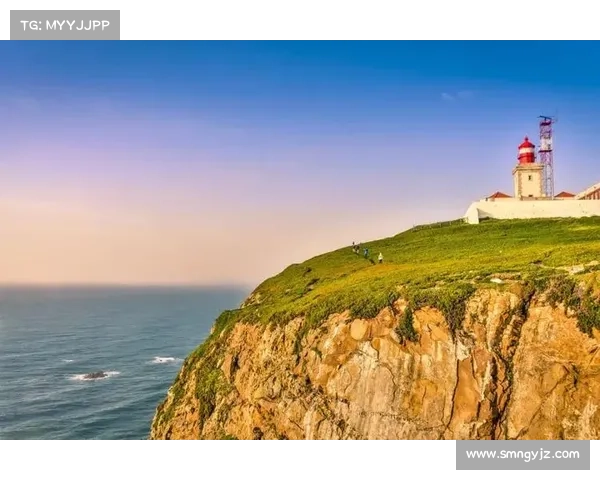
Task: Click the white breaking wave near the cliff base
Action: 163,360
